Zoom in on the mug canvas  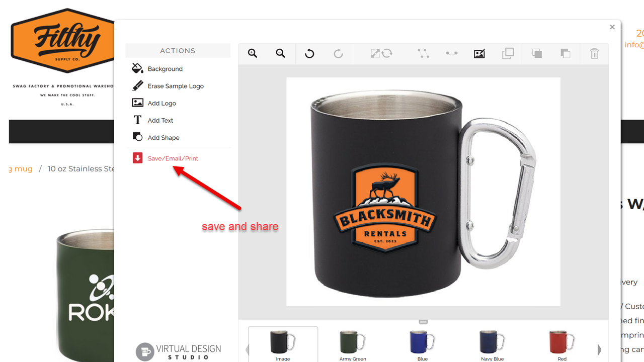tap(253, 53)
